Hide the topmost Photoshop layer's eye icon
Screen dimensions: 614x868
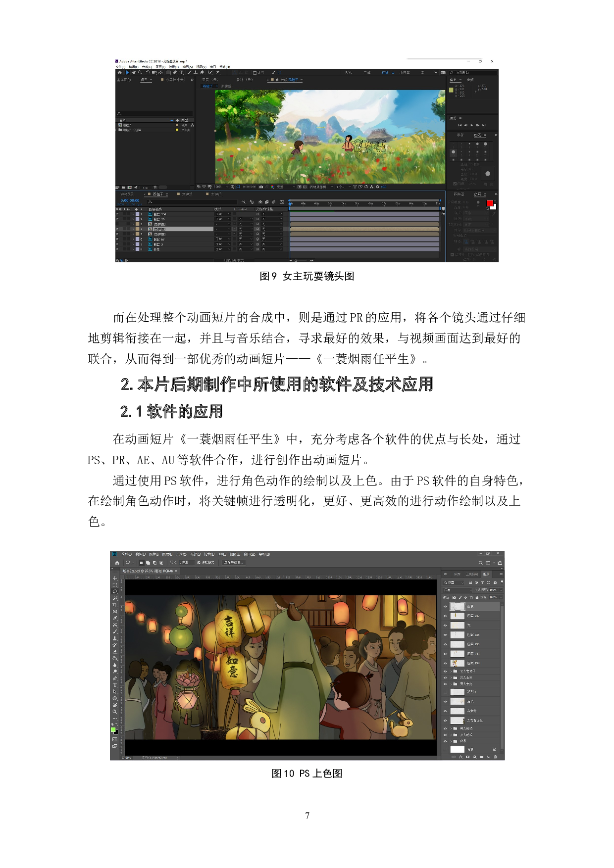(x=445, y=606)
